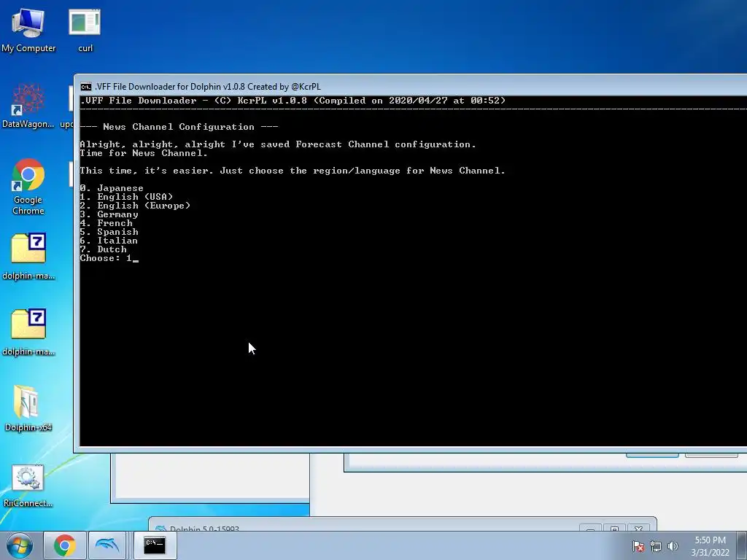Open the Google Chrome desktop shortcut

pos(28,186)
